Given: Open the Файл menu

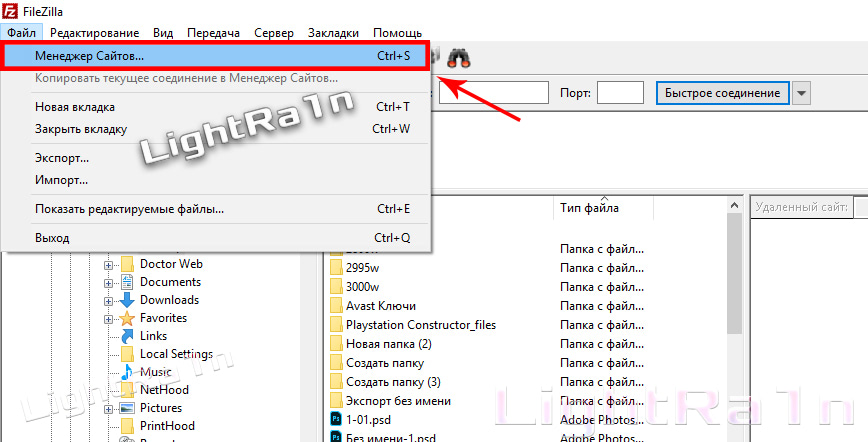Looking at the screenshot, I should [22, 33].
